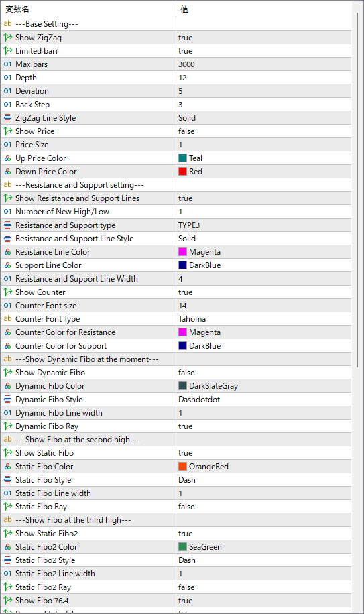Click the integer icon beside Counter Font size
The width and height of the screenshot is (364, 614).
coord(8,306)
